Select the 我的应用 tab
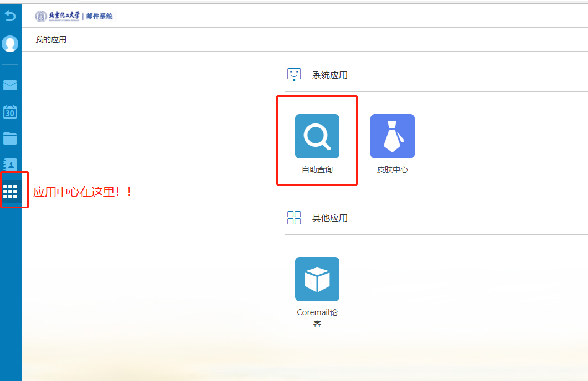This screenshot has height=381, width=588. (51, 40)
